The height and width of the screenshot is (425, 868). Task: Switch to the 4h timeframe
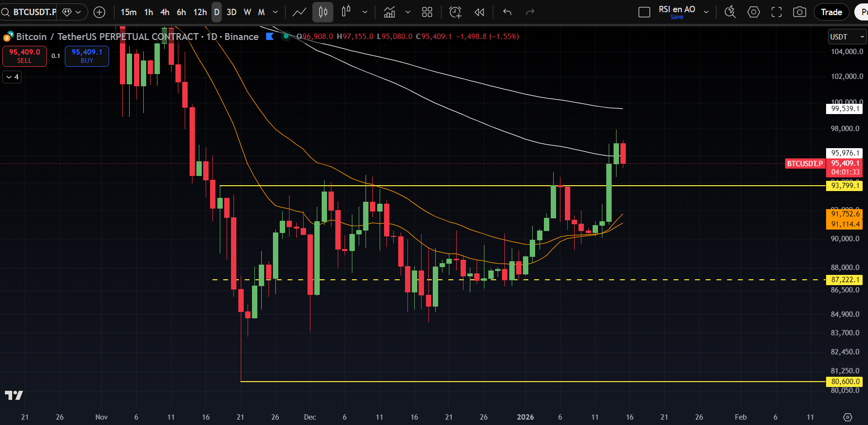pyautogui.click(x=165, y=12)
